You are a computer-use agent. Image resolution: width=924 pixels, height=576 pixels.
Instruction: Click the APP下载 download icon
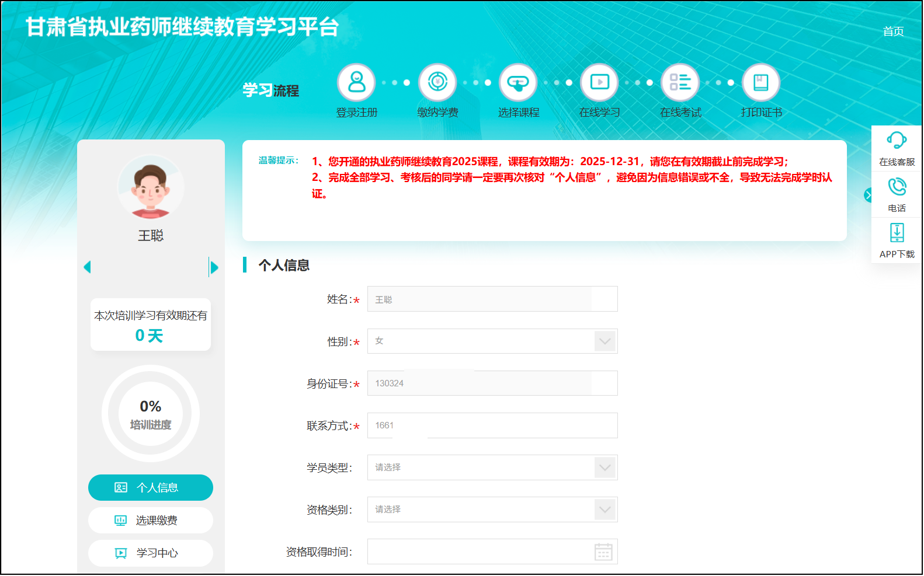click(x=897, y=233)
